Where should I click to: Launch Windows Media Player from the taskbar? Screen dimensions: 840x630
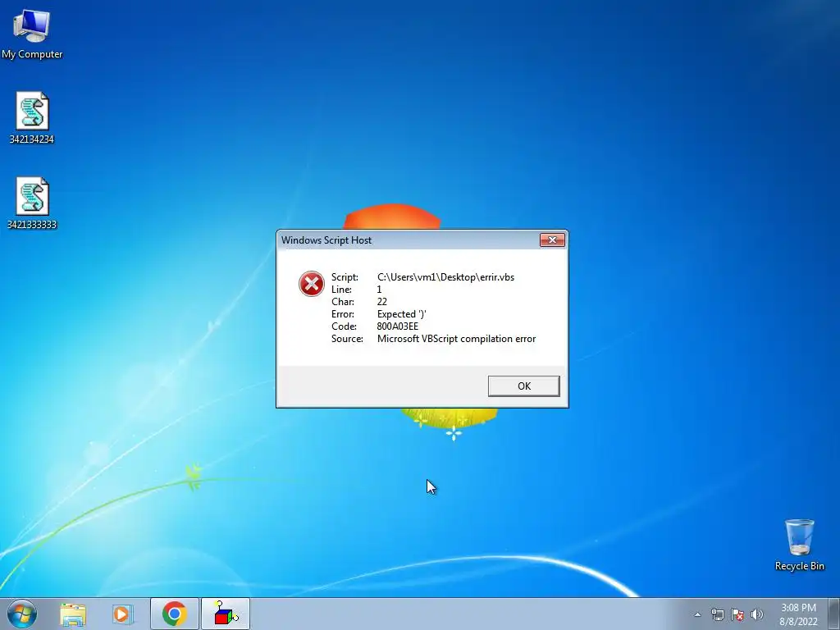pos(123,614)
